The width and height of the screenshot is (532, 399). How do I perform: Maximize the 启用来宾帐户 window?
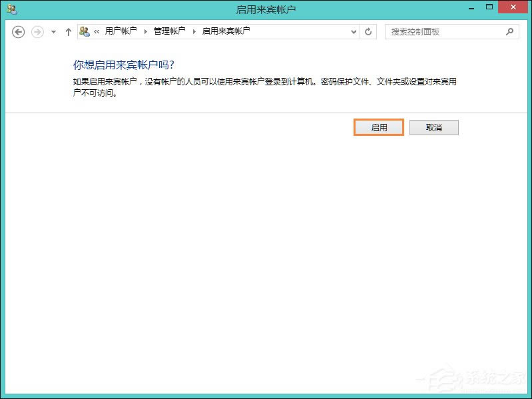pos(489,7)
